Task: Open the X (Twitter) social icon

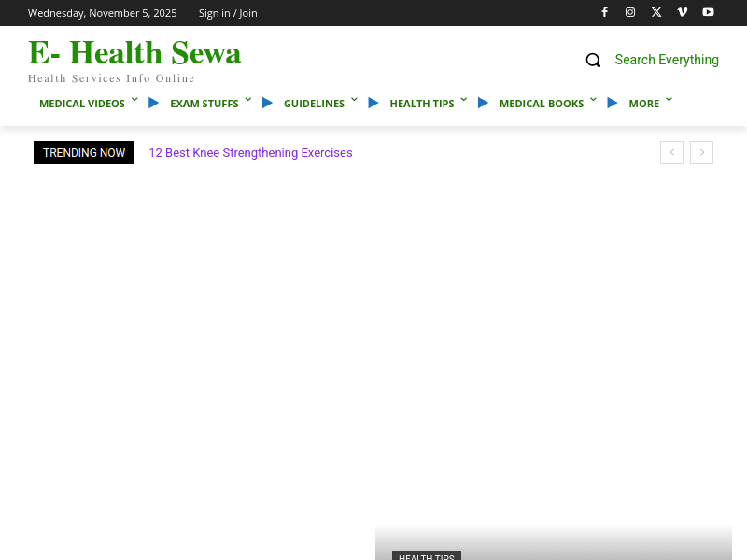Action: pos(656,12)
